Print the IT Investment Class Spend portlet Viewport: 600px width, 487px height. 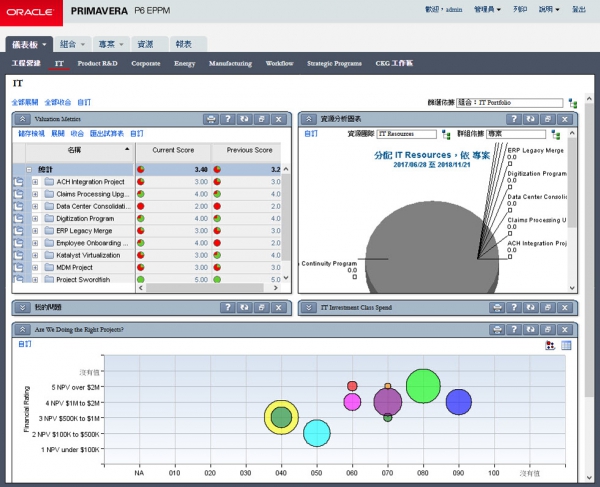click(x=497, y=308)
